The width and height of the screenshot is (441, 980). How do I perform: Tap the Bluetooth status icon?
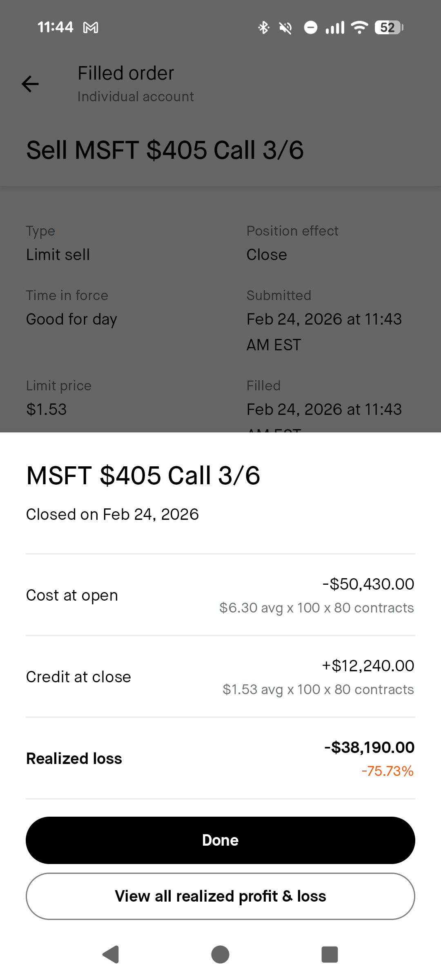pyautogui.click(x=263, y=28)
